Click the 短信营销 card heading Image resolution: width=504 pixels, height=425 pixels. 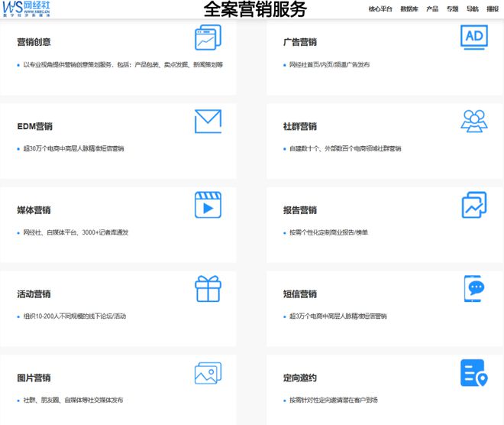click(x=300, y=294)
